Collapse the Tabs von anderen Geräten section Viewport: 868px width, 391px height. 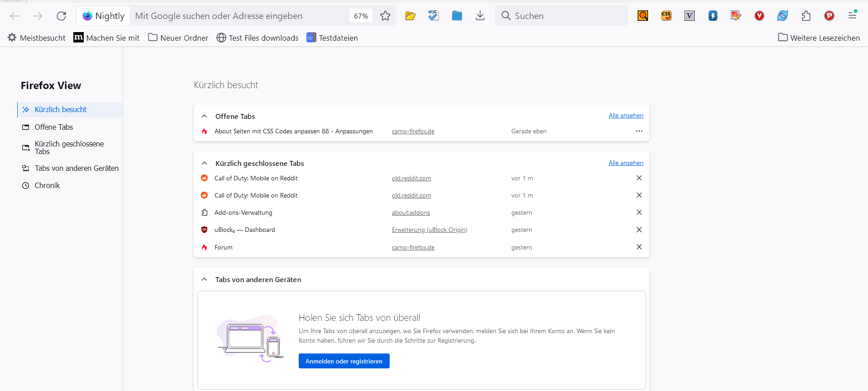(x=205, y=279)
